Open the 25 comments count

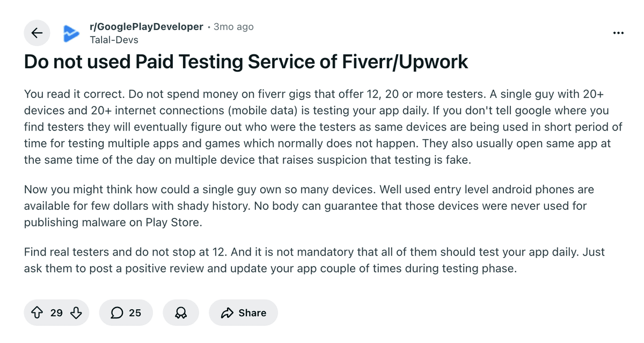135,312
